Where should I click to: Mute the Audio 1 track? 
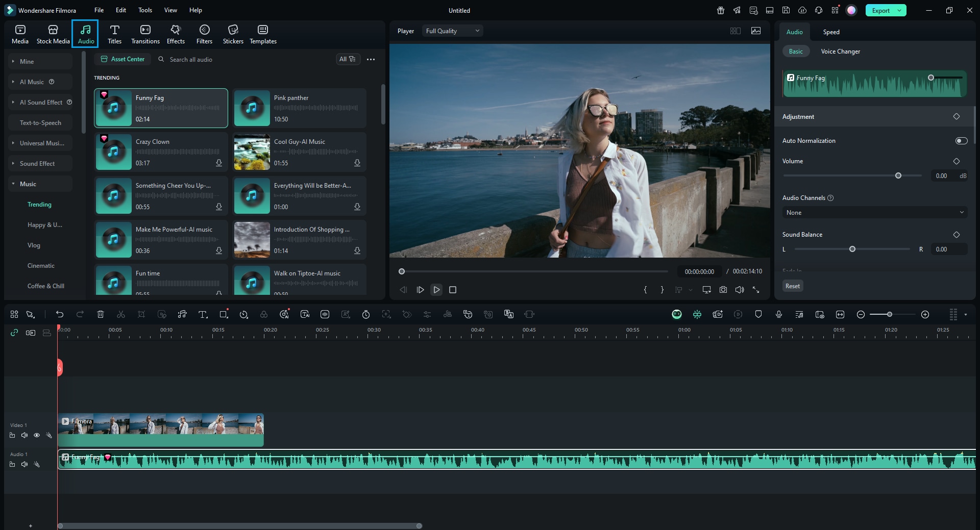(24, 464)
